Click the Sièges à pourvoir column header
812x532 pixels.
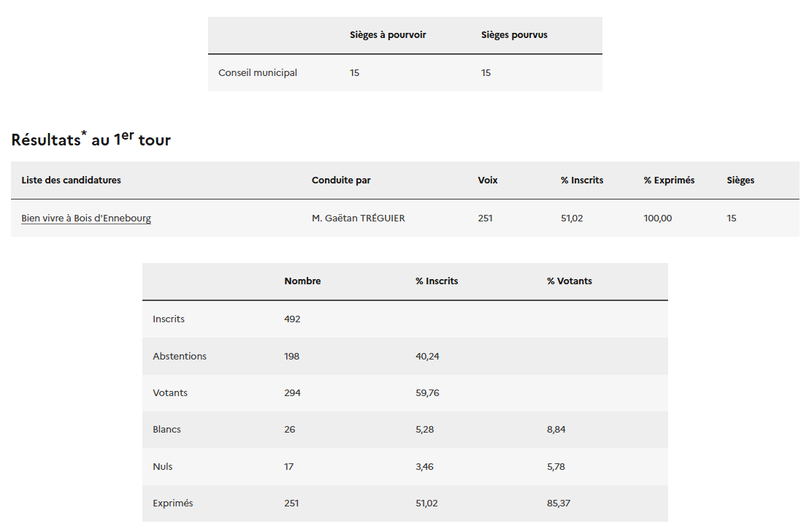(388, 35)
